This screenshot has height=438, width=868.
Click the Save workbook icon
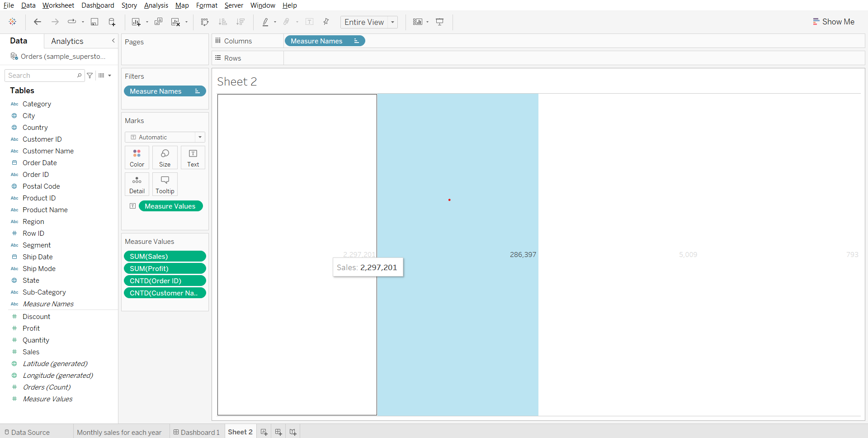[x=94, y=22]
